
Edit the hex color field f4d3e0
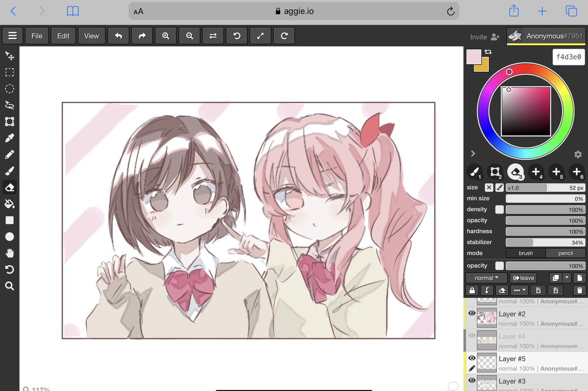(569, 57)
